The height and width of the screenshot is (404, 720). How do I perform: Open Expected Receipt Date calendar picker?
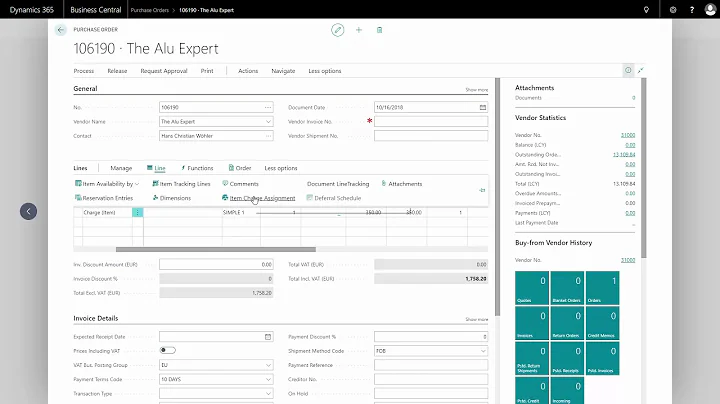pyautogui.click(x=268, y=337)
